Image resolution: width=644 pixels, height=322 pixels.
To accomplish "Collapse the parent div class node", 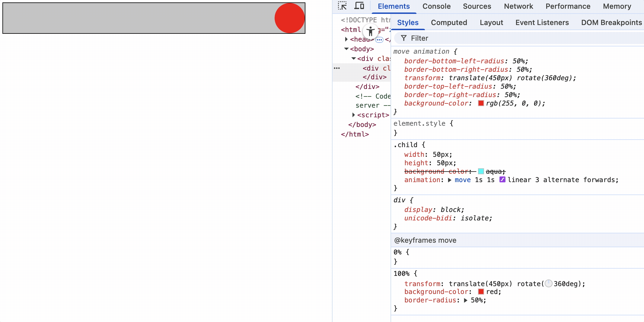I will (354, 58).
